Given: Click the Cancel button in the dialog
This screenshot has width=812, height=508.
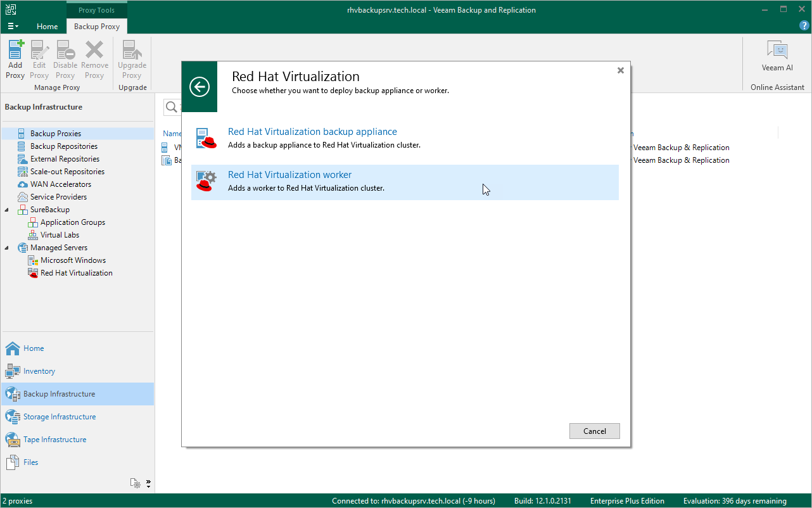Looking at the screenshot, I should point(594,431).
